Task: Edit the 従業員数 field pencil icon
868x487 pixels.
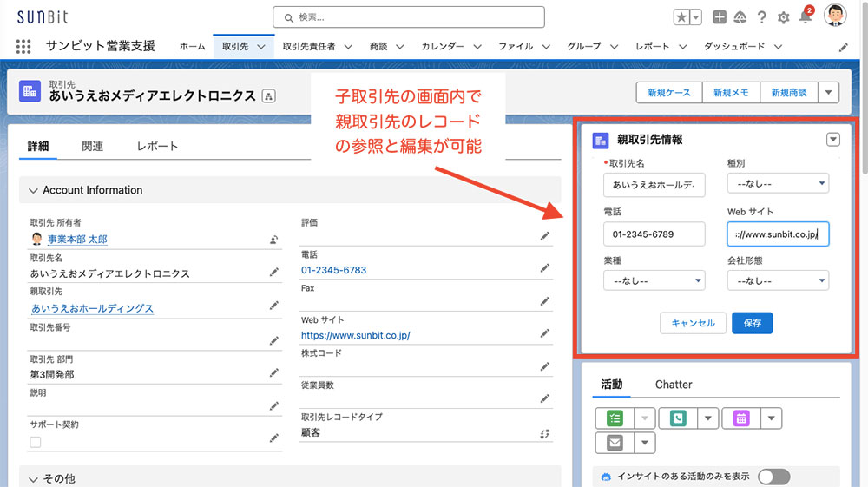Action: click(545, 398)
